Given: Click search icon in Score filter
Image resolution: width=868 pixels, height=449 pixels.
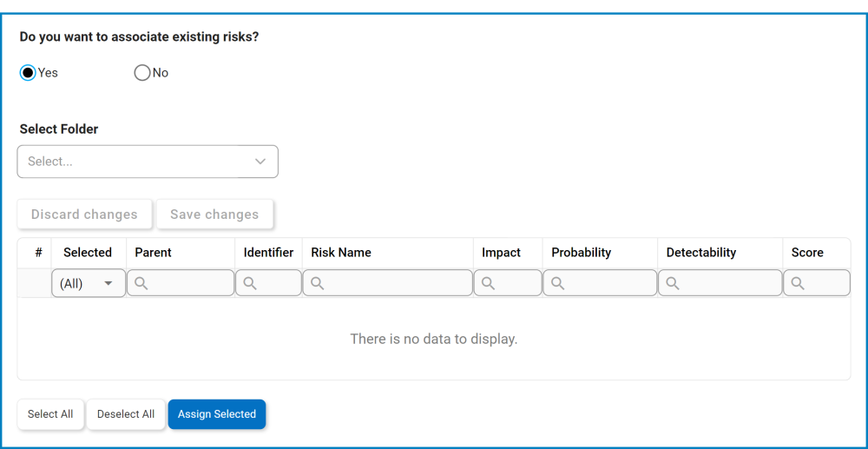Looking at the screenshot, I should (x=798, y=283).
